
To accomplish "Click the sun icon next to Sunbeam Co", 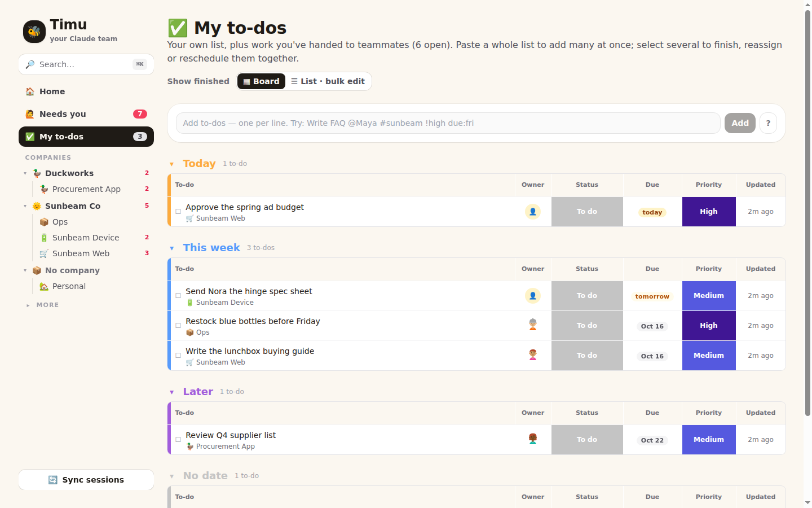I will [37, 206].
